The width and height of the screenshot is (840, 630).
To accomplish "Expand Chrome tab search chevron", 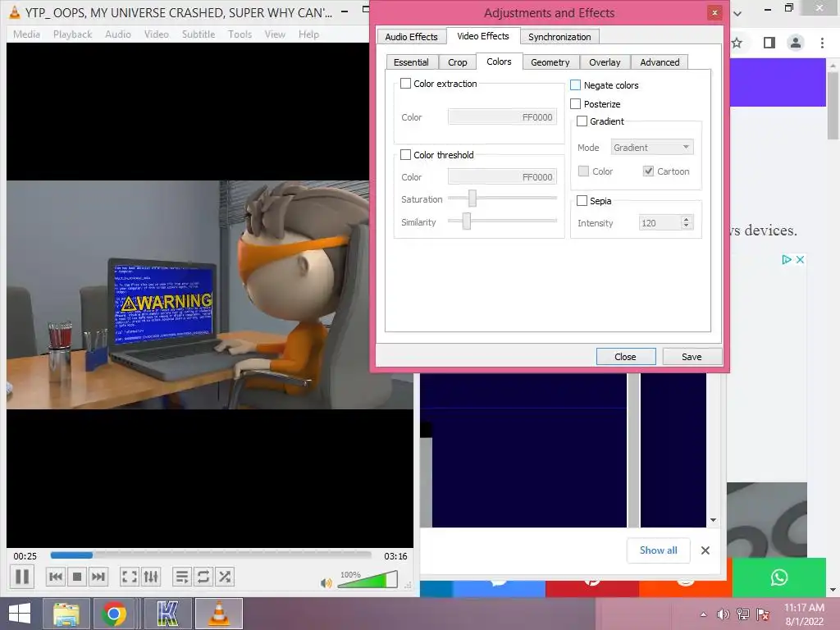I will (x=737, y=14).
